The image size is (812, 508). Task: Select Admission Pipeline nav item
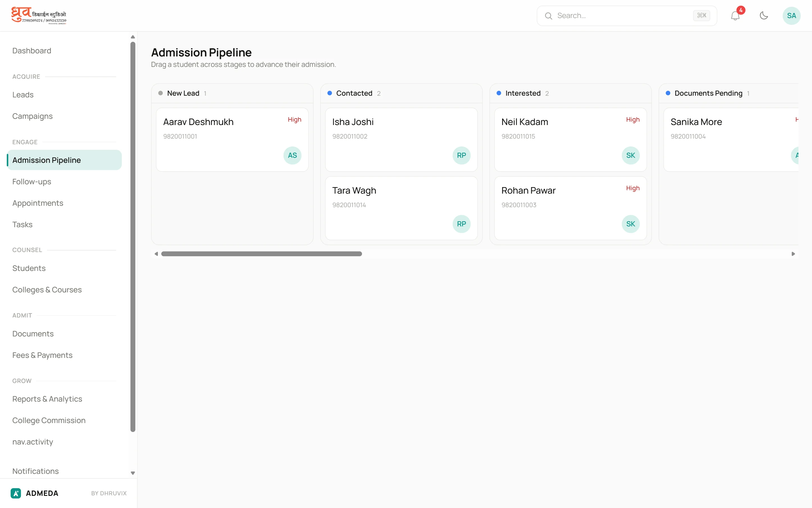[64, 160]
